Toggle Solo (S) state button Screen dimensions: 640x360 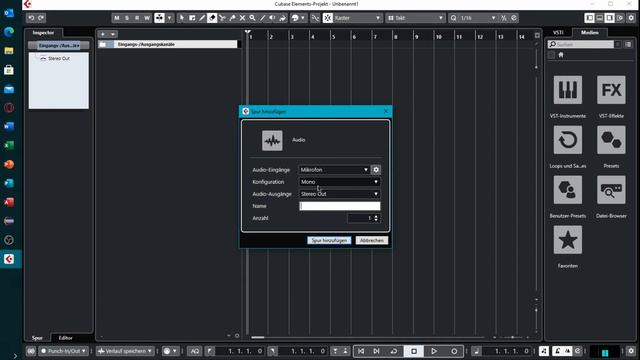click(127, 18)
